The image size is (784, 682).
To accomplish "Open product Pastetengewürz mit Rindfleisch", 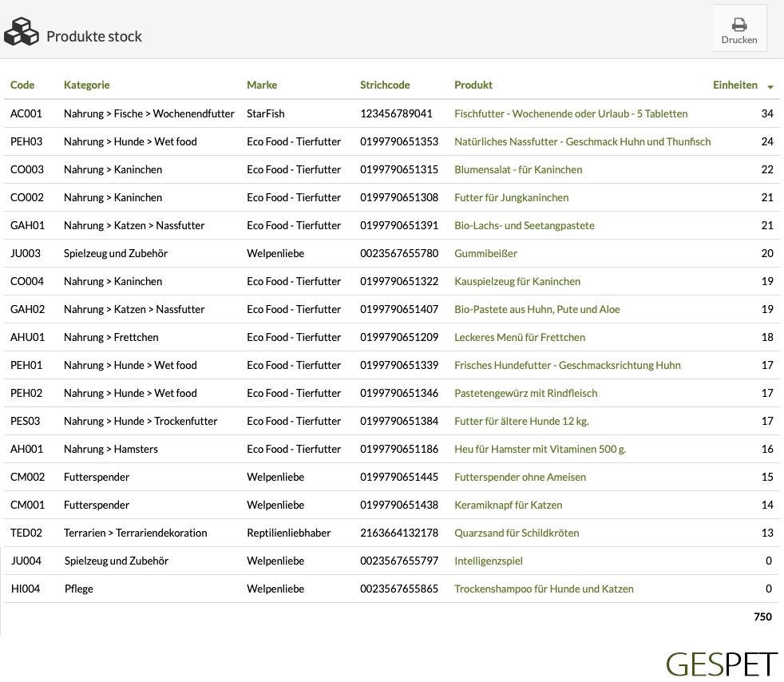I will 526,394.
